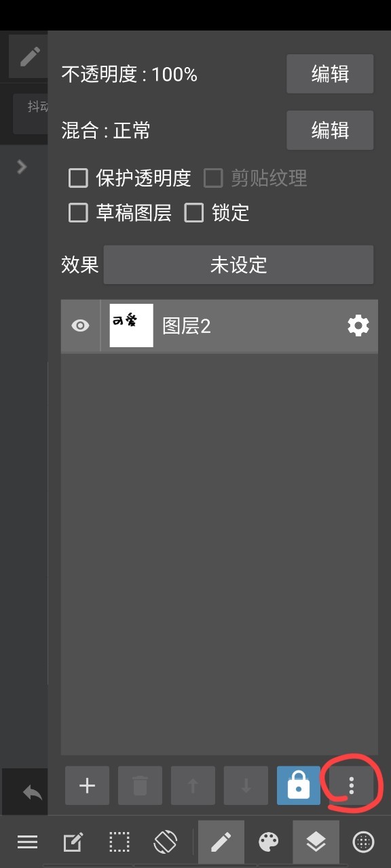Open the hamburger main menu

(27, 842)
